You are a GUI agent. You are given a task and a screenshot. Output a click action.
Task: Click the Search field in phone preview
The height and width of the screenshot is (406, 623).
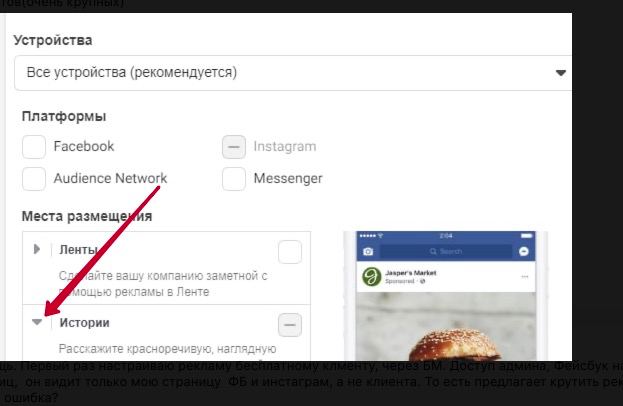tap(446, 251)
